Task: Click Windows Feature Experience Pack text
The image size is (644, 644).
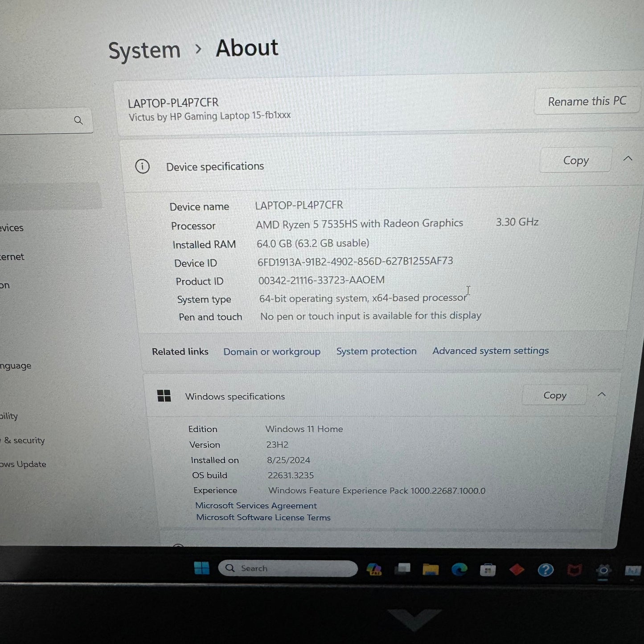Action: (377, 491)
